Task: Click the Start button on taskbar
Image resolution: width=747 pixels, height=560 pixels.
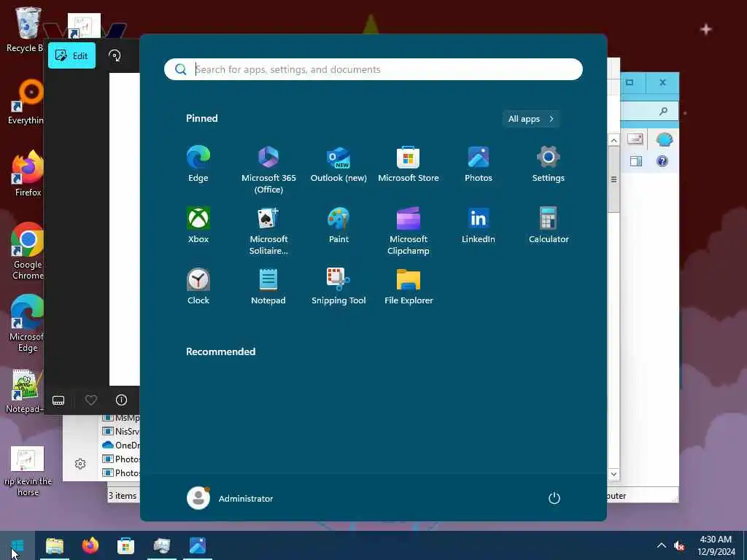Action: 18,545
